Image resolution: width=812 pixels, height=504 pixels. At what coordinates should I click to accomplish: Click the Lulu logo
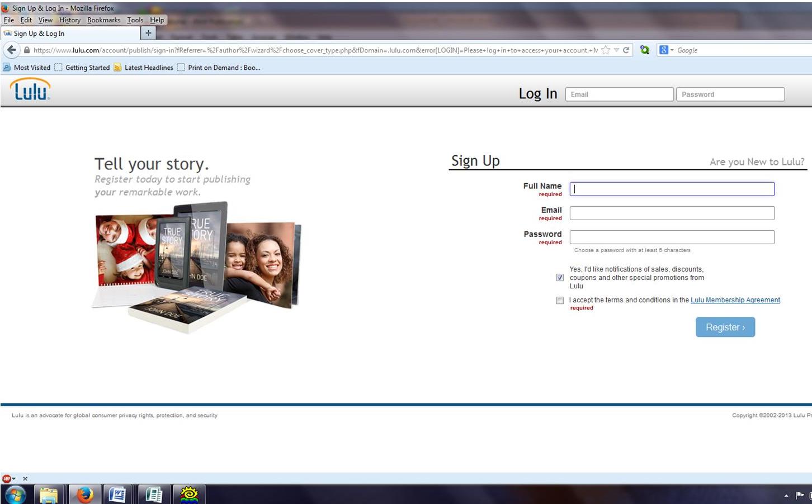(x=30, y=89)
